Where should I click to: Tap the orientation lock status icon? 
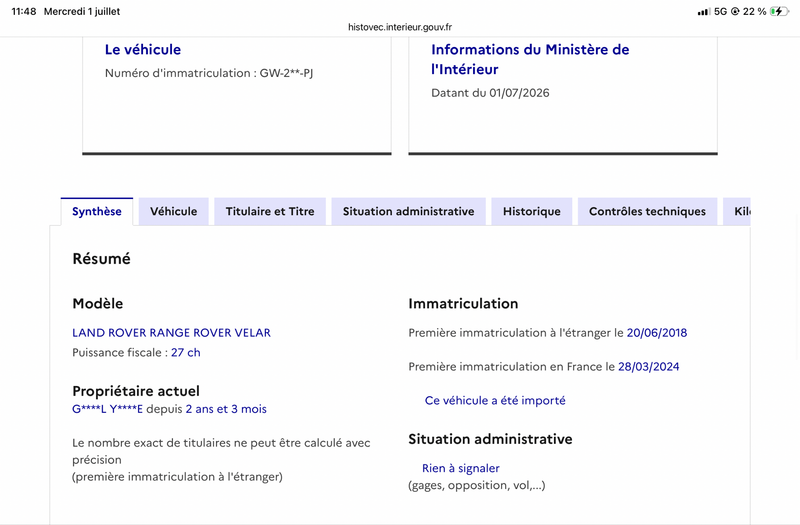click(x=735, y=11)
